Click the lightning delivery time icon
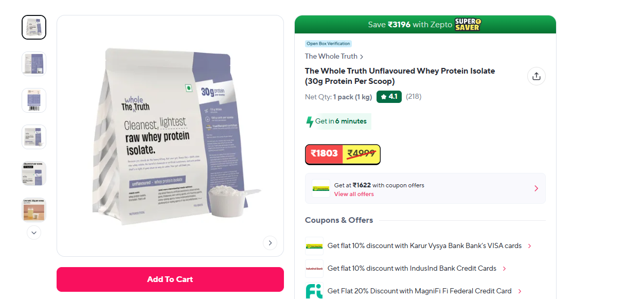This screenshot has width=644, height=299. click(310, 121)
